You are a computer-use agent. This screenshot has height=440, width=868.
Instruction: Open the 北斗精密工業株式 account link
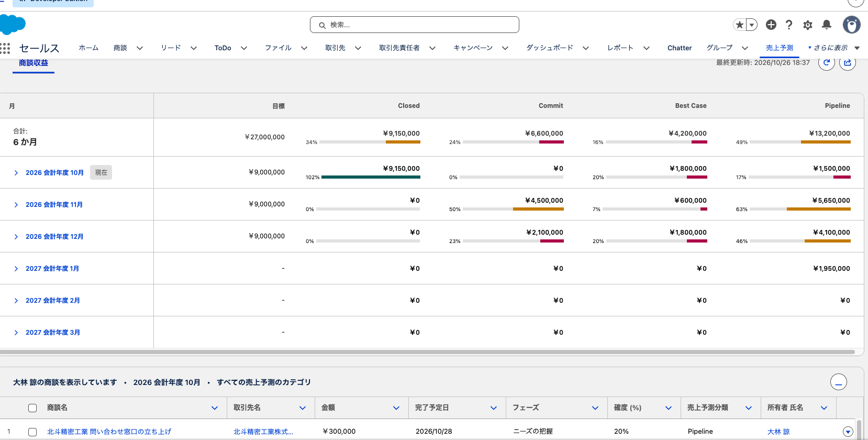coord(263,432)
